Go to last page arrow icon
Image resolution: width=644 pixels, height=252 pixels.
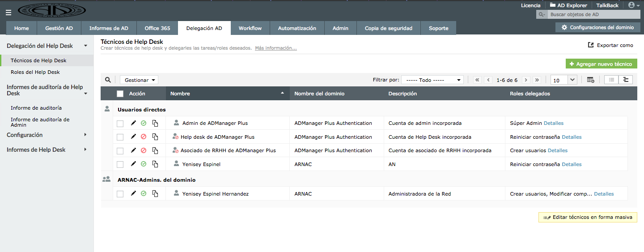pos(537,80)
